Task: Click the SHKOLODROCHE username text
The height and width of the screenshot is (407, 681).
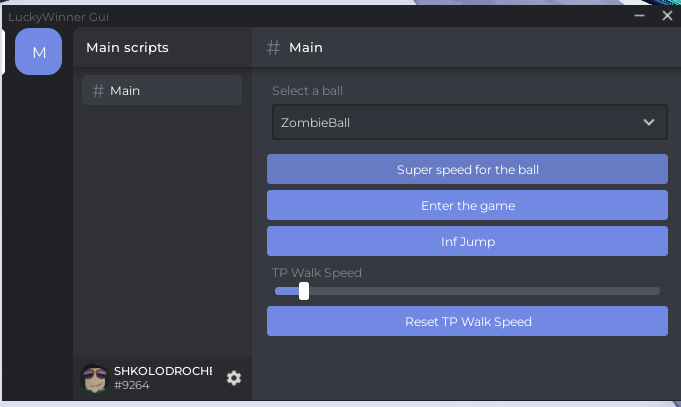Action: point(162,371)
